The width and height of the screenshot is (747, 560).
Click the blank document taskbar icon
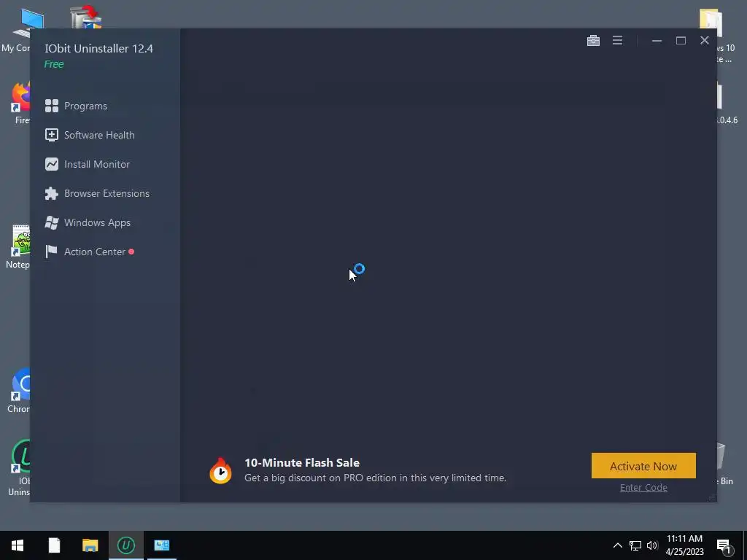click(54, 545)
